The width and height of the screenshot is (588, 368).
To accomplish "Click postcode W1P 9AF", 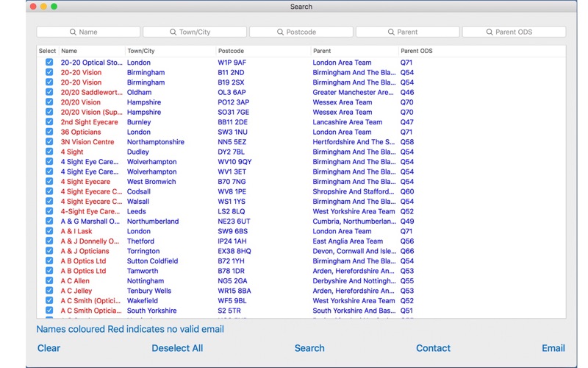I will pyautogui.click(x=232, y=63).
